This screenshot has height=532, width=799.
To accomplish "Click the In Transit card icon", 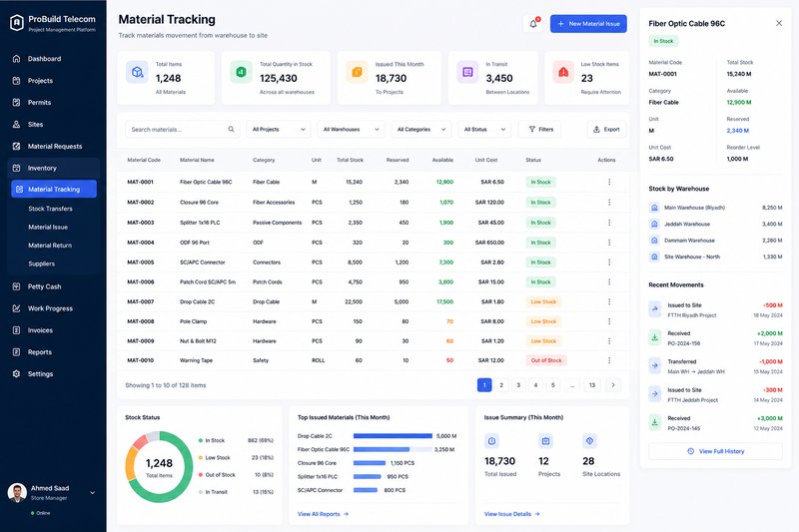I will point(467,72).
